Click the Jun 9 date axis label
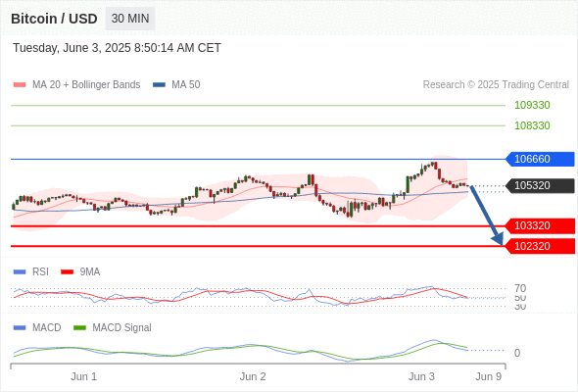 pyautogui.click(x=489, y=377)
